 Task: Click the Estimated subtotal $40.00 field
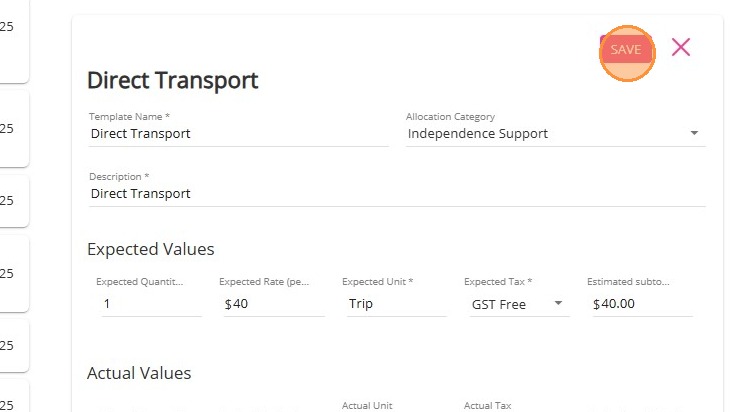click(640, 304)
